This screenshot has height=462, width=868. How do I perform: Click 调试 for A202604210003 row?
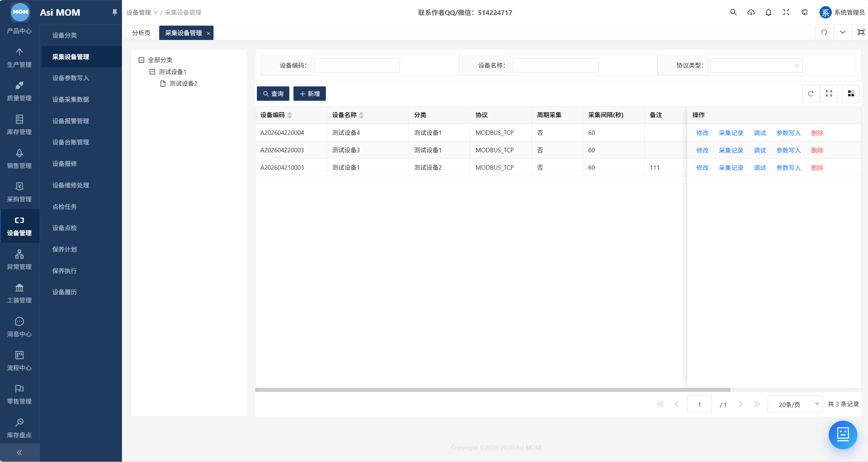click(x=760, y=168)
